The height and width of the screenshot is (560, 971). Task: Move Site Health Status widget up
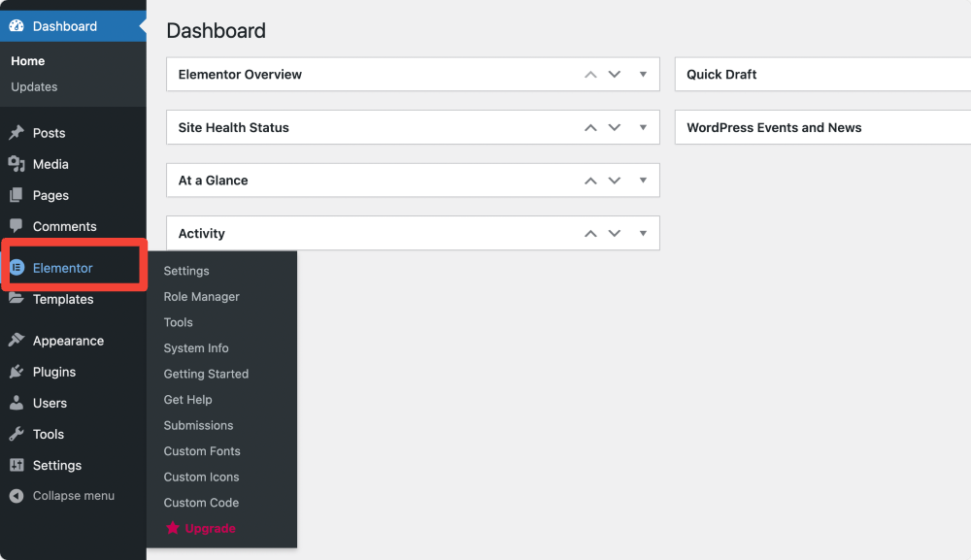click(x=590, y=127)
